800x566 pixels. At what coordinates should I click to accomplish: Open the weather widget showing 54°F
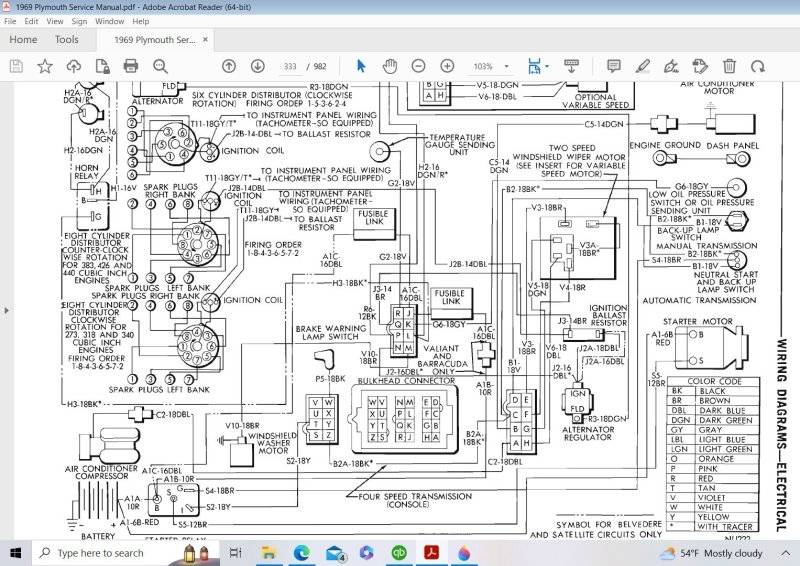(712, 553)
